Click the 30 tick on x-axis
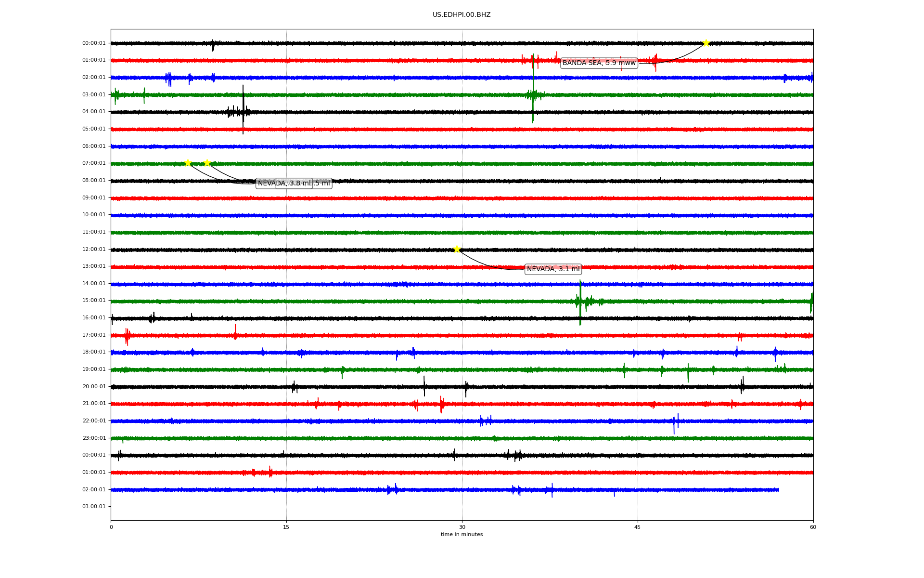The height and width of the screenshot is (578, 924). click(x=462, y=527)
